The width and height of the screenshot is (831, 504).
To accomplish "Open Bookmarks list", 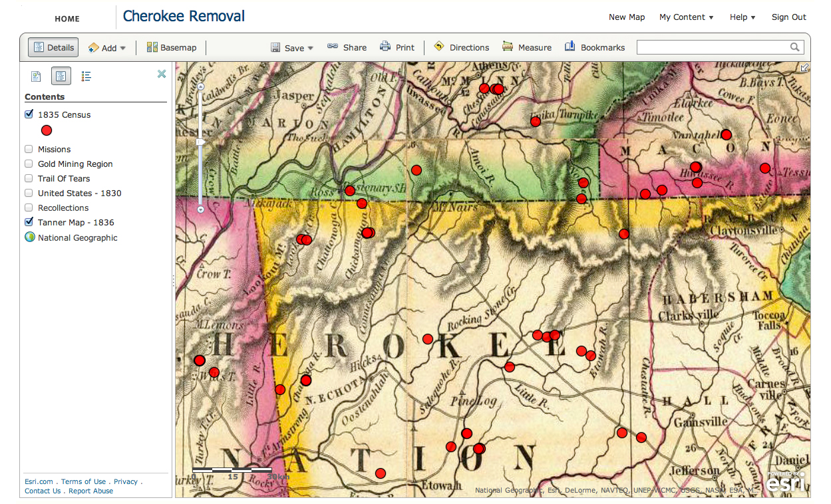I will point(595,47).
